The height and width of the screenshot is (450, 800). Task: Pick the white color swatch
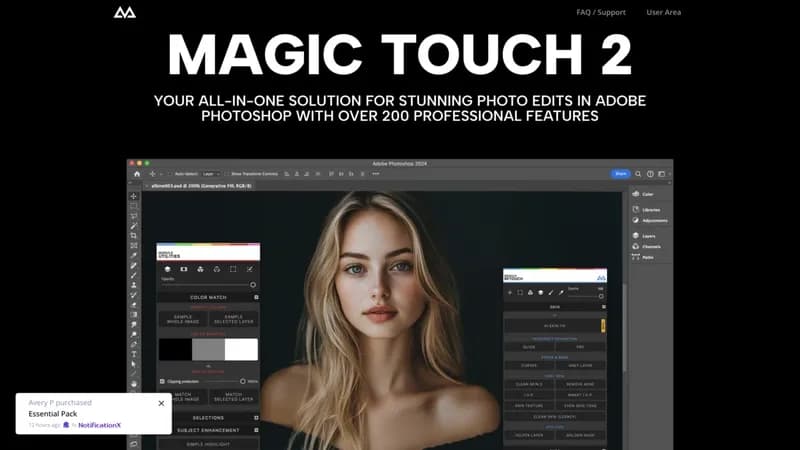click(x=241, y=349)
